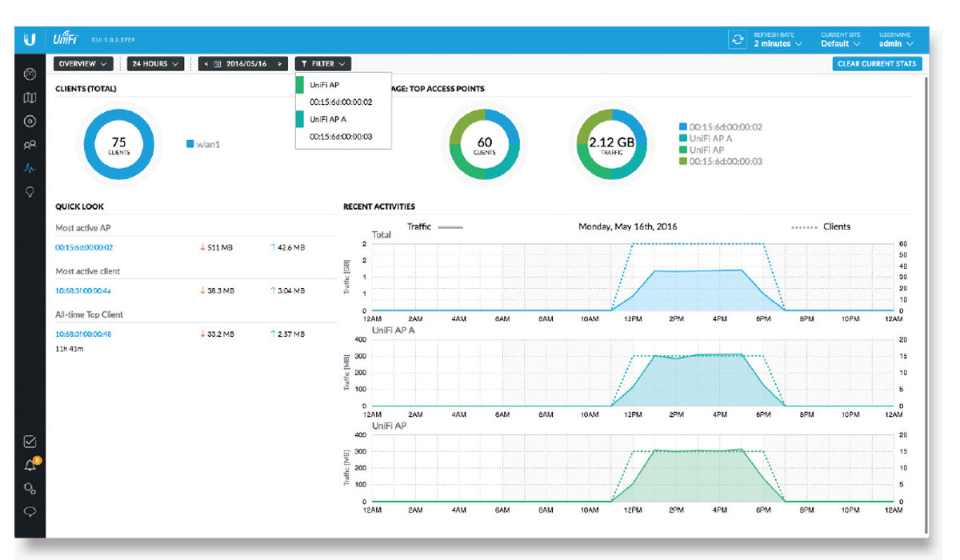This screenshot has height=560, width=960.
Task: Click the UniFi AP A chart title
Action: 393,330
